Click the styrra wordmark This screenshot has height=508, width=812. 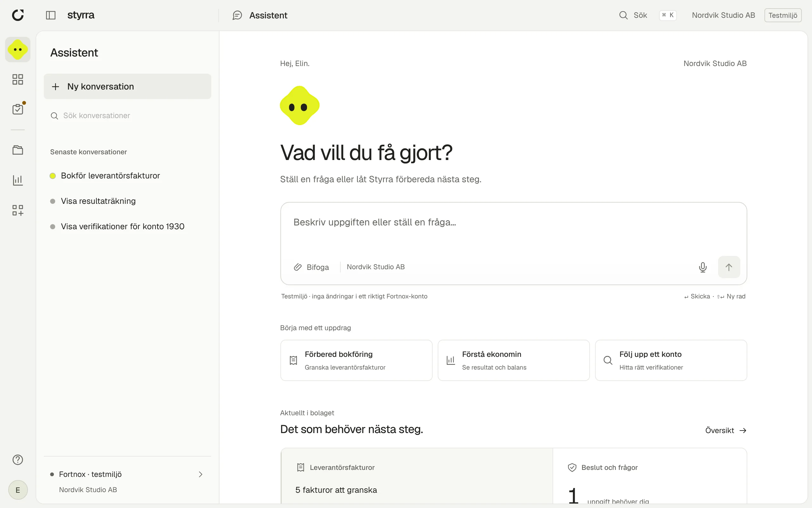[81, 15]
